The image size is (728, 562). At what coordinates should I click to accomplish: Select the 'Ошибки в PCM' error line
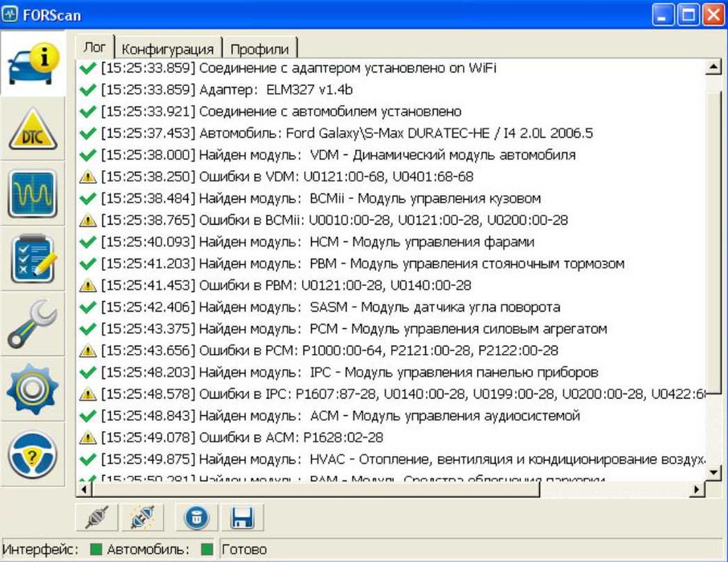319,350
